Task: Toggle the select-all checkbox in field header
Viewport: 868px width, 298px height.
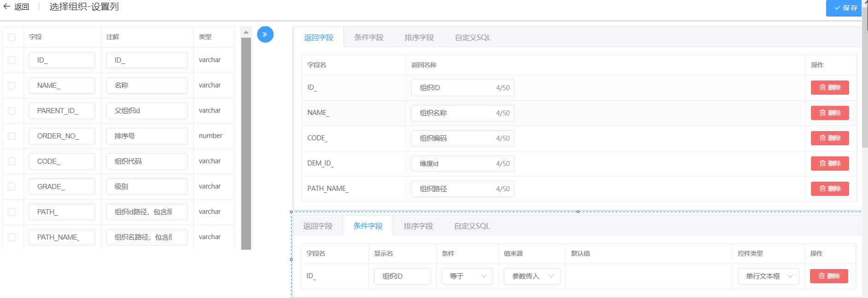Action: [12, 37]
